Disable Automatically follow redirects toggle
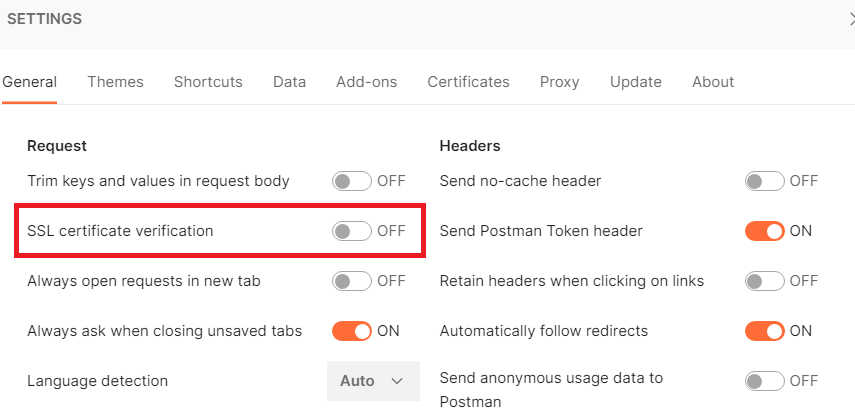 [x=765, y=331]
